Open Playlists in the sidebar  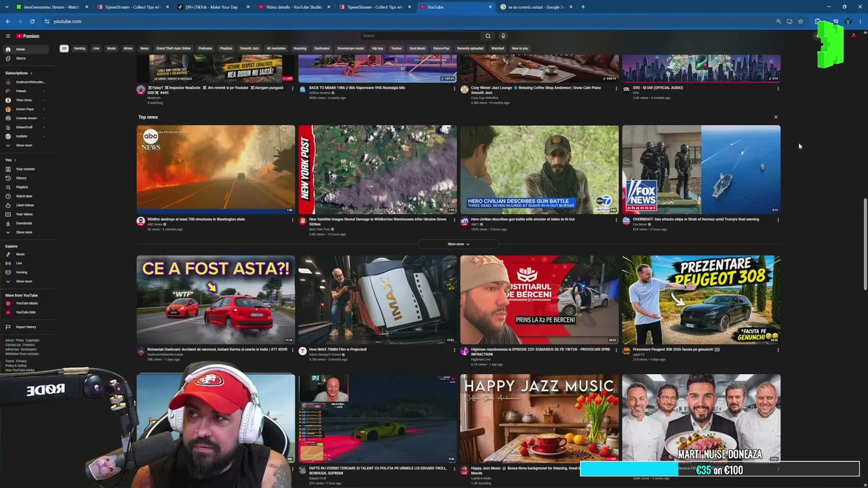pos(20,187)
